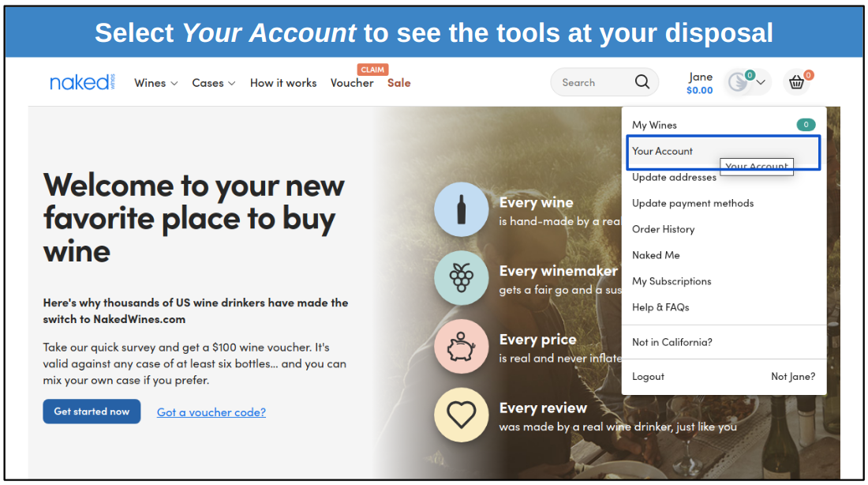The height and width of the screenshot is (485, 868).
Task: Click the Every winemaker heading
Action: (558, 271)
